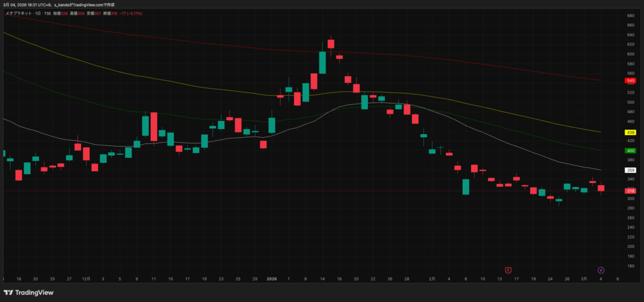The image size is (644, 302).
Task: Click the yellow 438 price label
Action: (x=630, y=133)
